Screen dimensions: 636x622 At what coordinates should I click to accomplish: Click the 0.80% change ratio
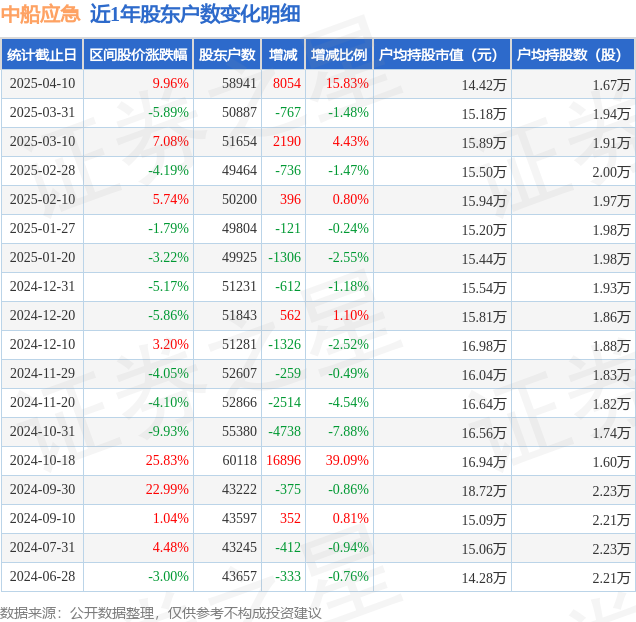tap(350, 199)
